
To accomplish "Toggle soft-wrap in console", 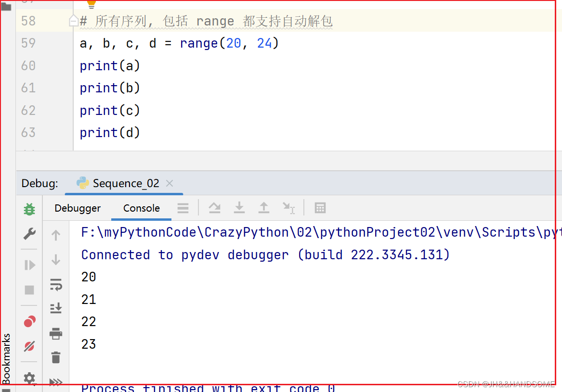I will [56, 285].
